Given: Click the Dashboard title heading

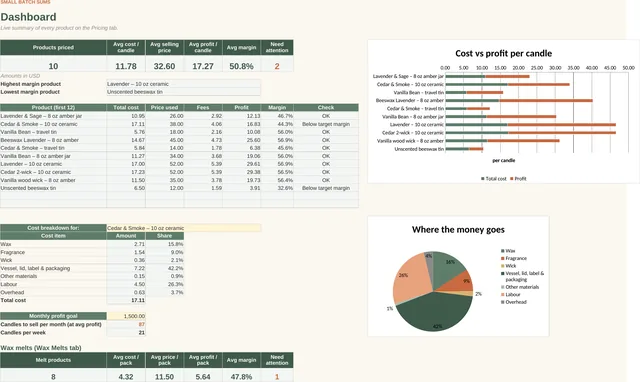Looking at the screenshot, I should click(x=28, y=17).
